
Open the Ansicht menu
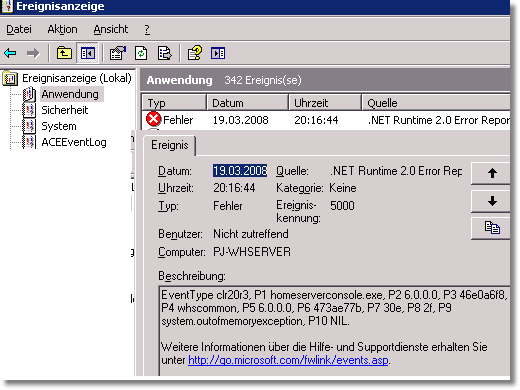(111, 29)
